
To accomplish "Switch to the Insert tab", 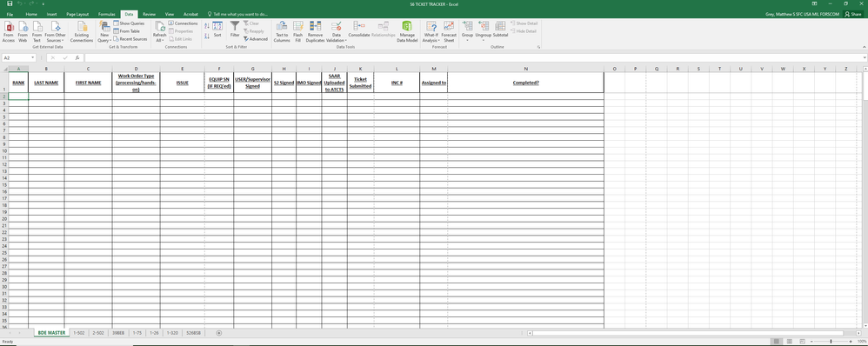I will (51, 14).
